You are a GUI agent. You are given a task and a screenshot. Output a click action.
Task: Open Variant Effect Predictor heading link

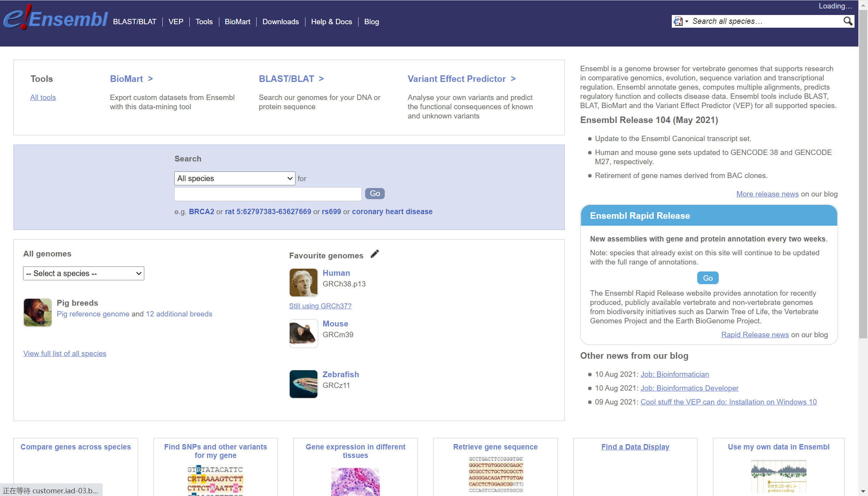(x=462, y=79)
